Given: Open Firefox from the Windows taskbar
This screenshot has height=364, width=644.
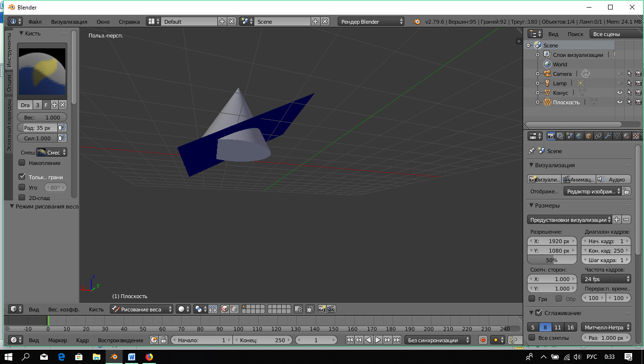Looking at the screenshot, I should tap(149, 356).
